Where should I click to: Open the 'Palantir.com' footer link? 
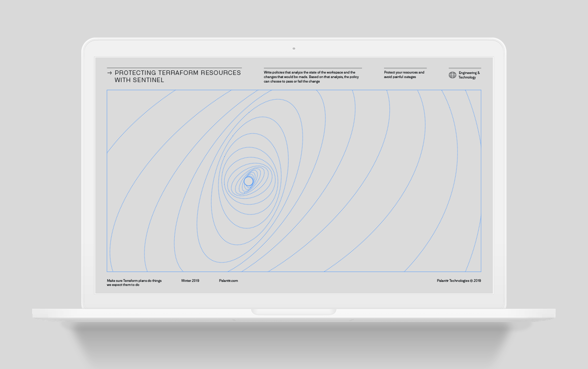(x=228, y=281)
